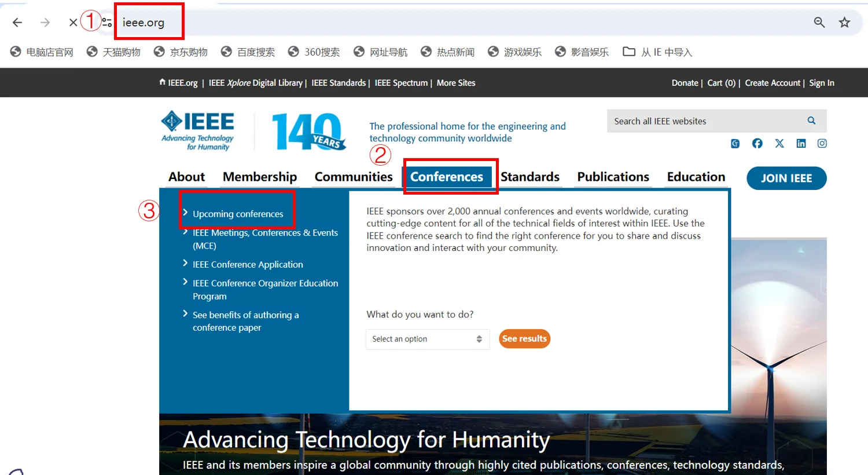Bookmark this page with the star icon

[845, 23]
